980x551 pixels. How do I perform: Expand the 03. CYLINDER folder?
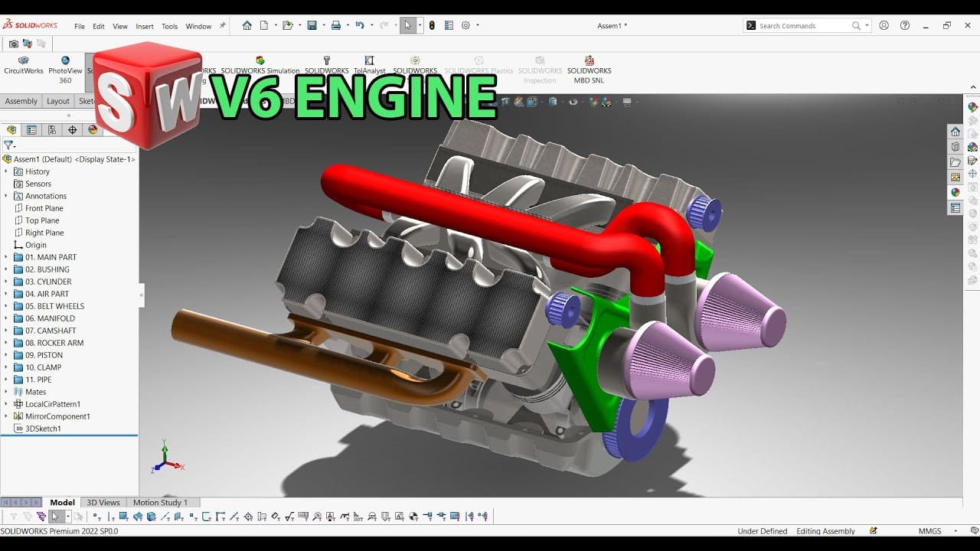[6, 282]
